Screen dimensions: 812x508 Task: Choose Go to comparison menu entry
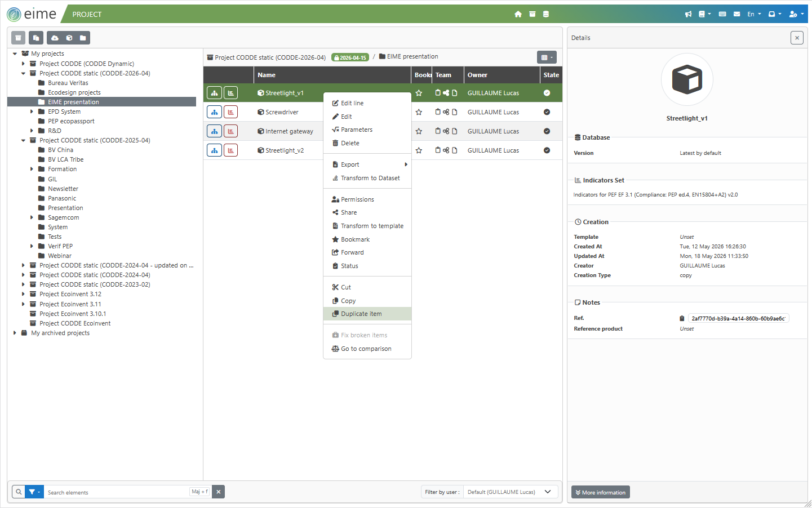pos(367,349)
